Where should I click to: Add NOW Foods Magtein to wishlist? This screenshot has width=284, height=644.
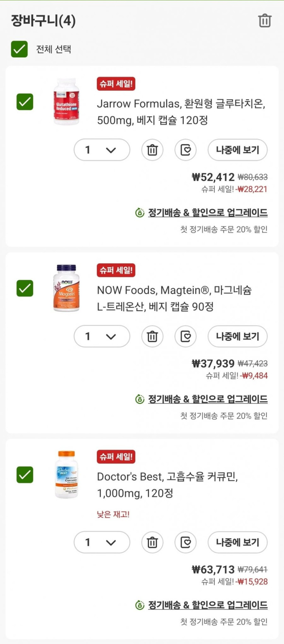[x=185, y=336]
